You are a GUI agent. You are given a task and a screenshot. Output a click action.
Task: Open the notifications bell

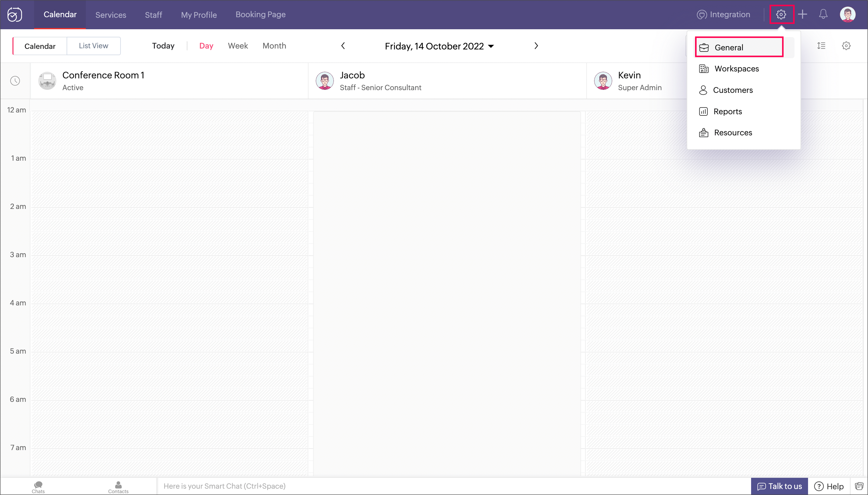(823, 14)
